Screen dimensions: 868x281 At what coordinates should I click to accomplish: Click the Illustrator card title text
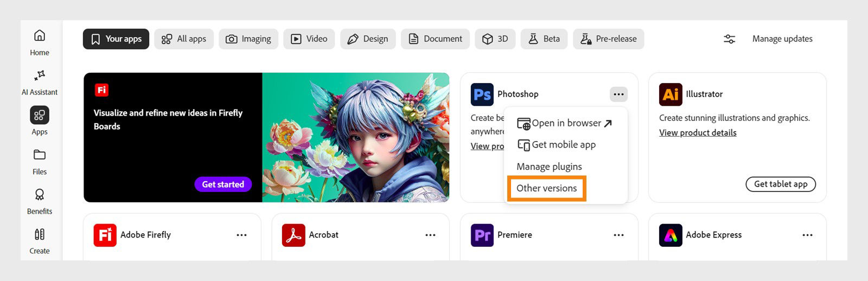pos(704,94)
